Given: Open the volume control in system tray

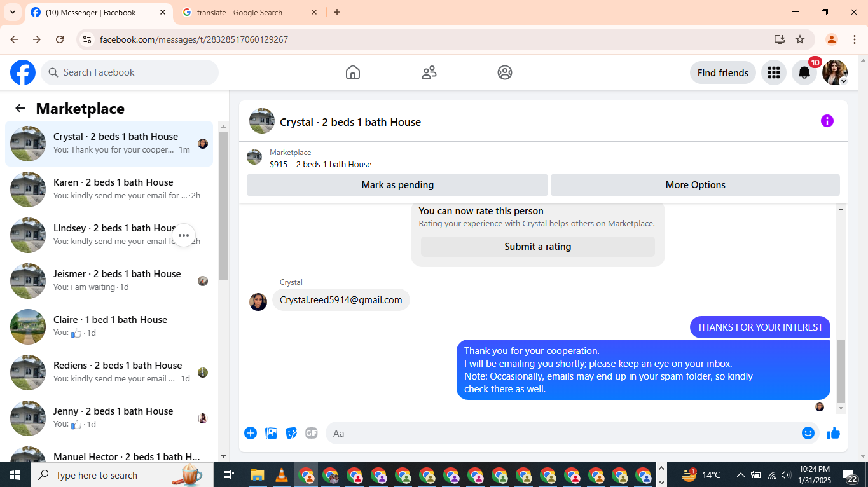Looking at the screenshot, I should tap(786, 475).
